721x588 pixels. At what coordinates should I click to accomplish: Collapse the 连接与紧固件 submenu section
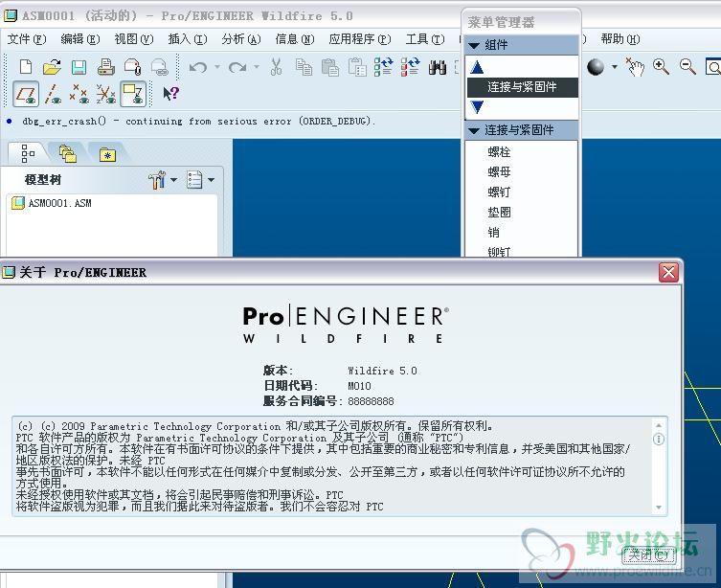click(x=474, y=130)
